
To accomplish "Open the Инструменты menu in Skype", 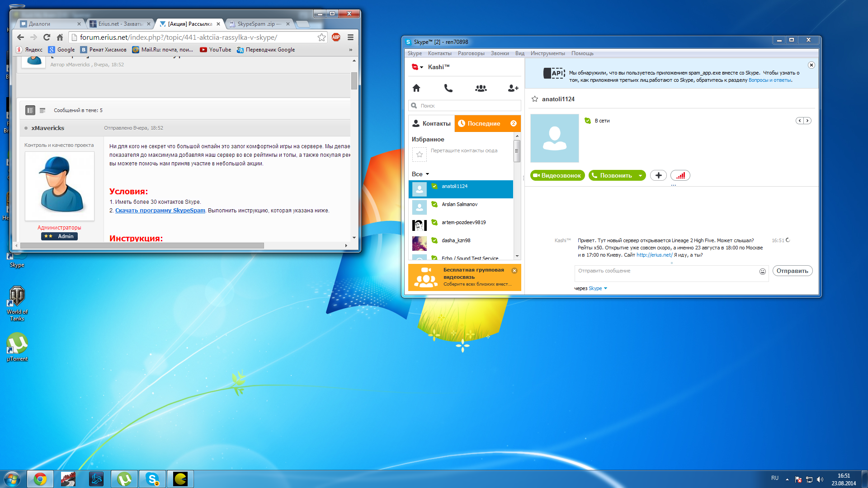I will tap(547, 53).
